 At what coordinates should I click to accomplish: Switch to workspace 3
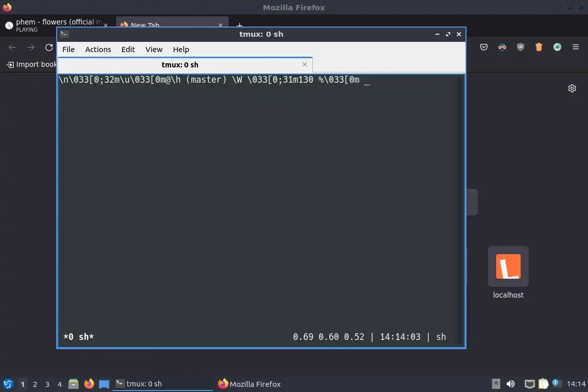[x=47, y=384]
